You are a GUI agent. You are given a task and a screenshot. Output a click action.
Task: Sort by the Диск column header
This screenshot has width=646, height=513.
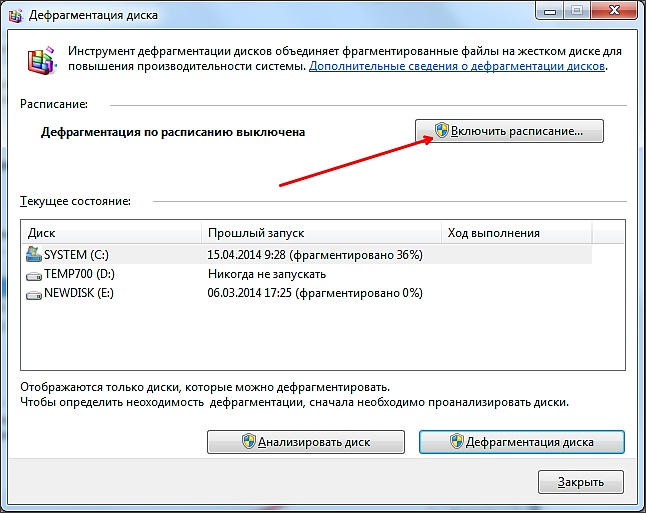point(112,232)
